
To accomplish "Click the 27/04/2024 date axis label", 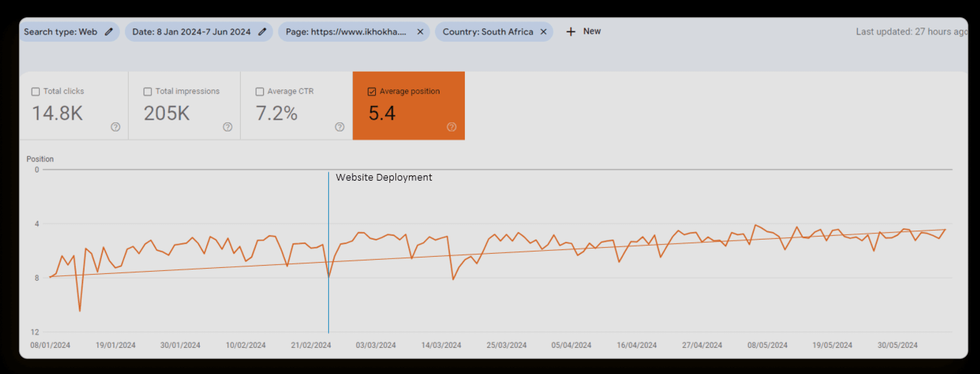I will 702,345.
